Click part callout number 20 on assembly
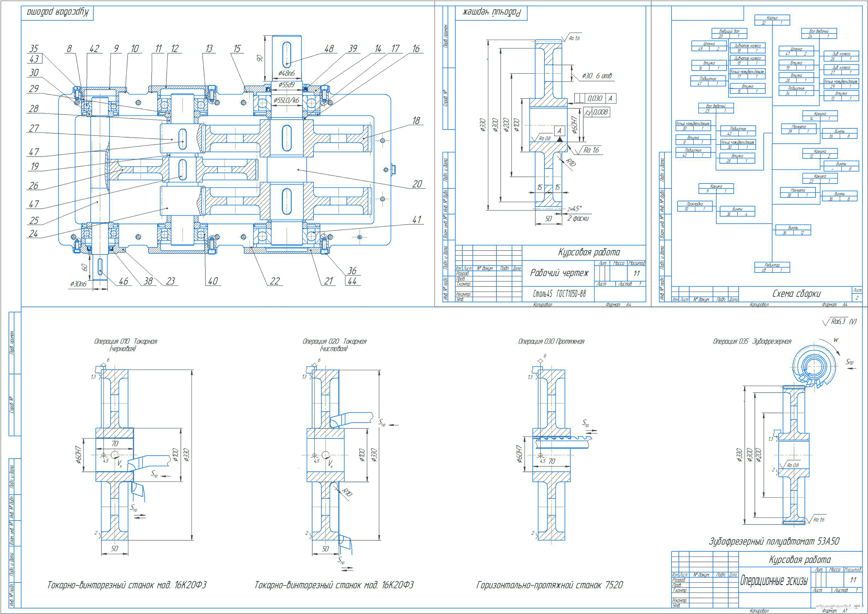Screen dimensions: 868x614 pyautogui.click(x=417, y=184)
